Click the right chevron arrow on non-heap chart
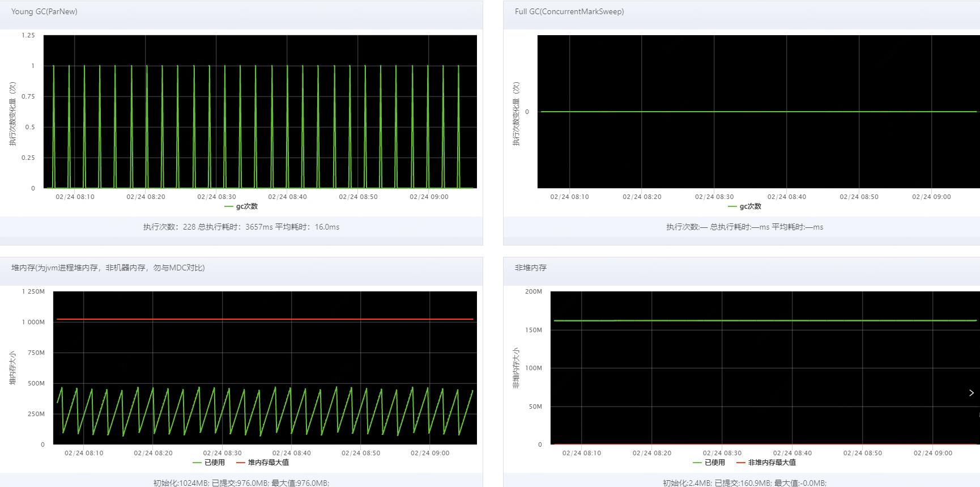This screenshot has width=980, height=487. 971,393
